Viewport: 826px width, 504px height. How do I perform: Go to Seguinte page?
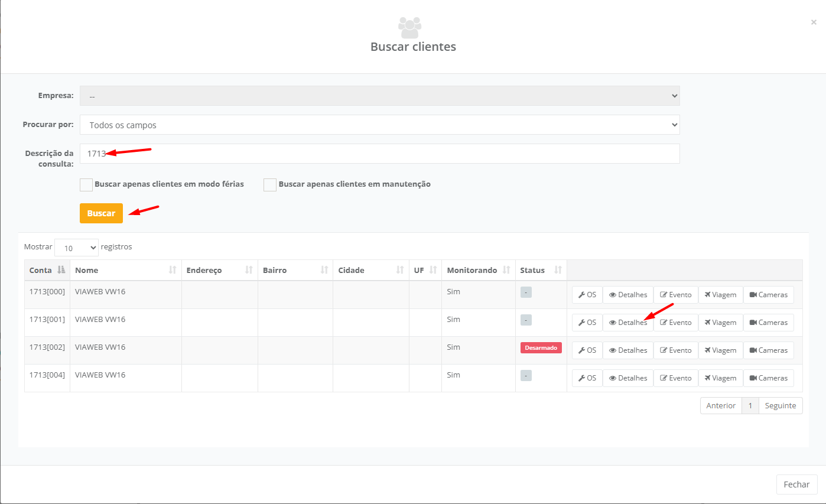pos(780,406)
